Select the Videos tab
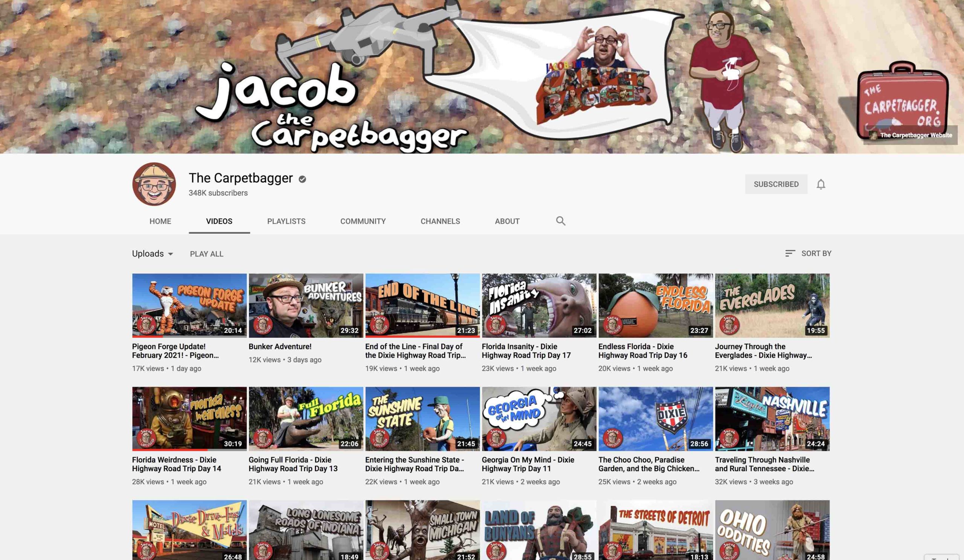The width and height of the screenshot is (964, 560). tap(219, 221)
